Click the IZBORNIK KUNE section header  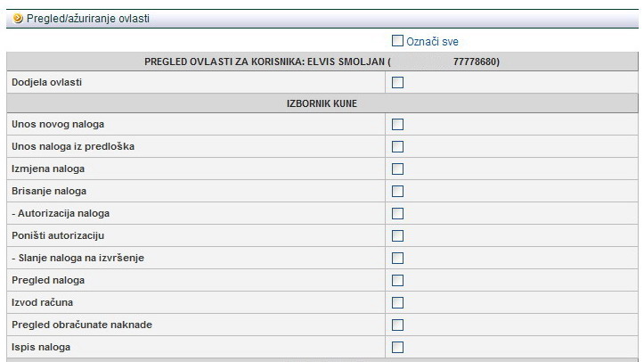[x=322, y=103]
